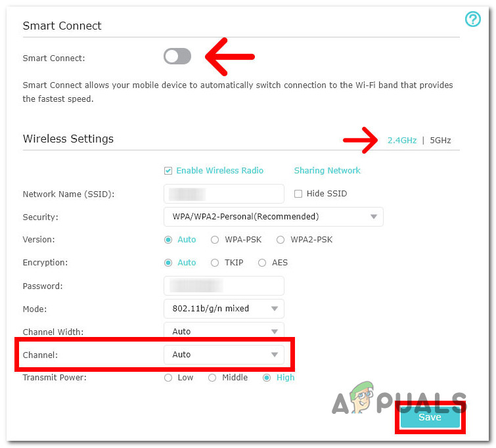
Task: Click the Save button
Action: tap(430, 417)
